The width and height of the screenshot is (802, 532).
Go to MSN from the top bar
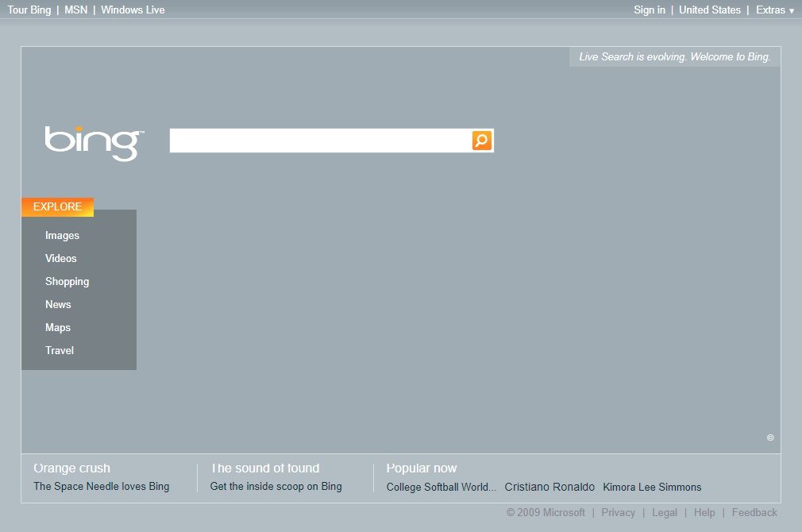pos(75,10)
